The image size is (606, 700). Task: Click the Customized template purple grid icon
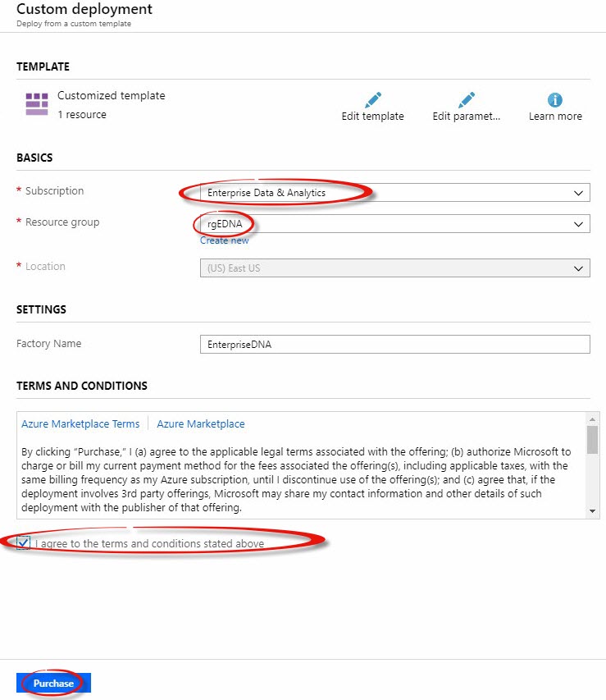37,104
